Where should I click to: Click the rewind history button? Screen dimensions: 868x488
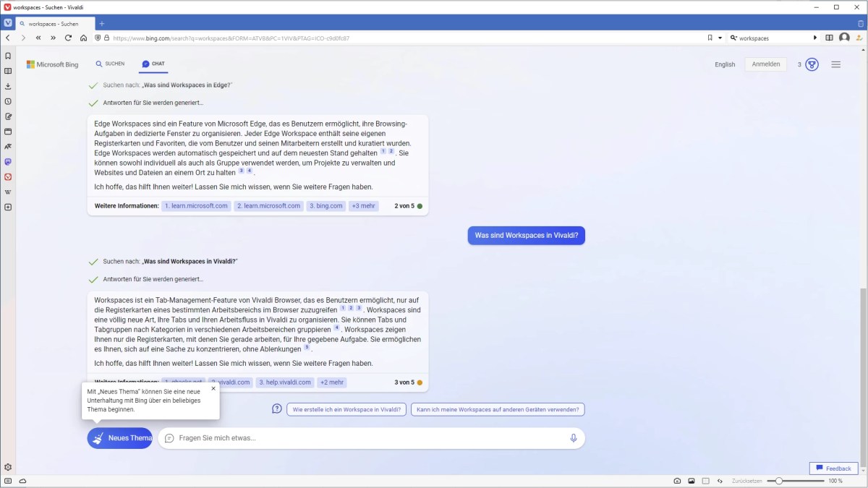pyautogui.click(x=38, y=38)
